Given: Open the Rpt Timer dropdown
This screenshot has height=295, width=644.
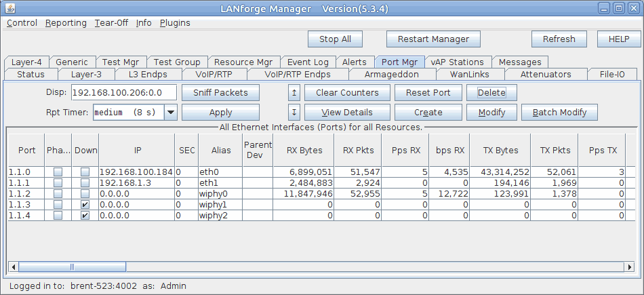Looking at the screenshot, I should (x=170, y=113).
